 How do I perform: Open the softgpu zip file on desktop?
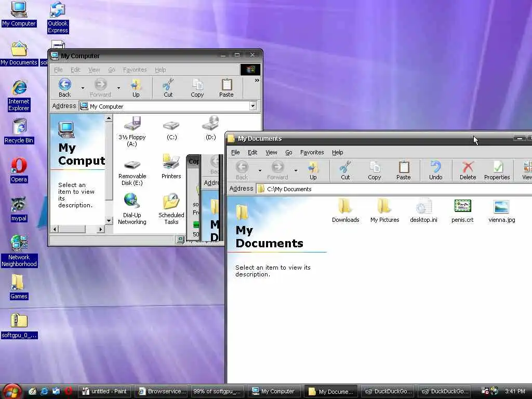19,326
